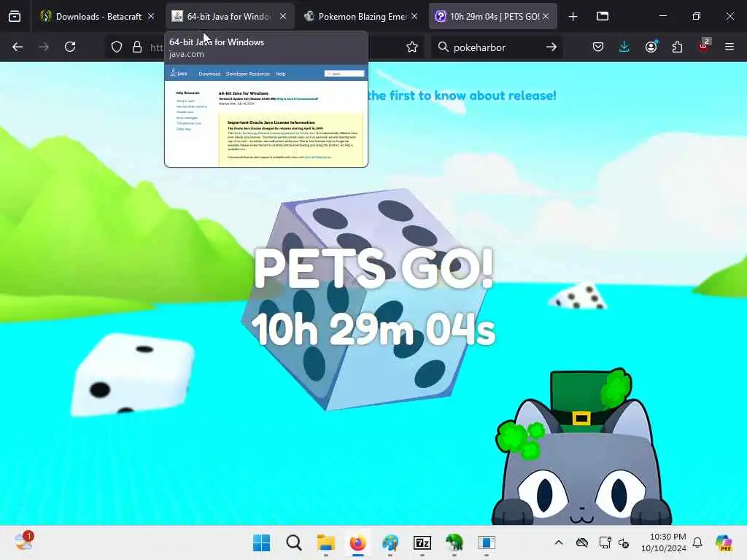
Task: Click the java.com tab preview thumbnail
Action: tap(266, 116)
